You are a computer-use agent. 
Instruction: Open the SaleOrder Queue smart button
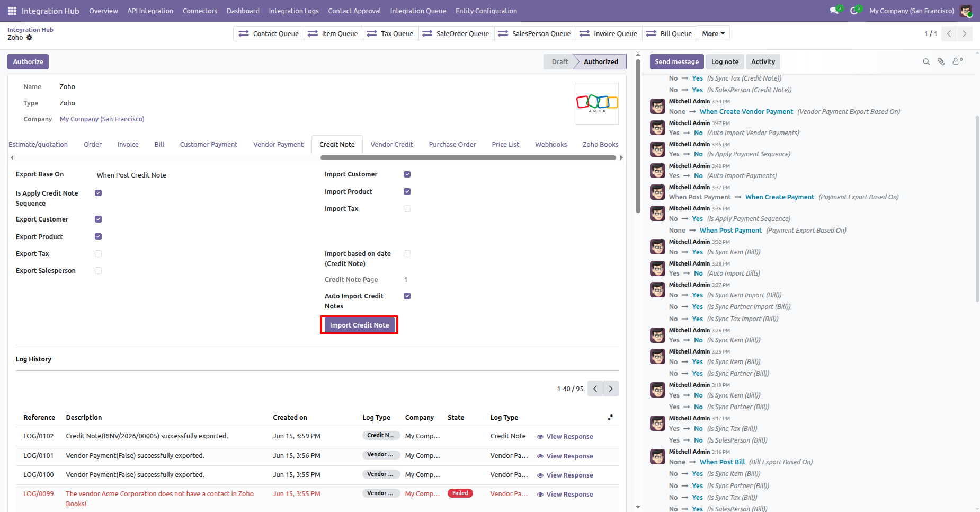456,33
